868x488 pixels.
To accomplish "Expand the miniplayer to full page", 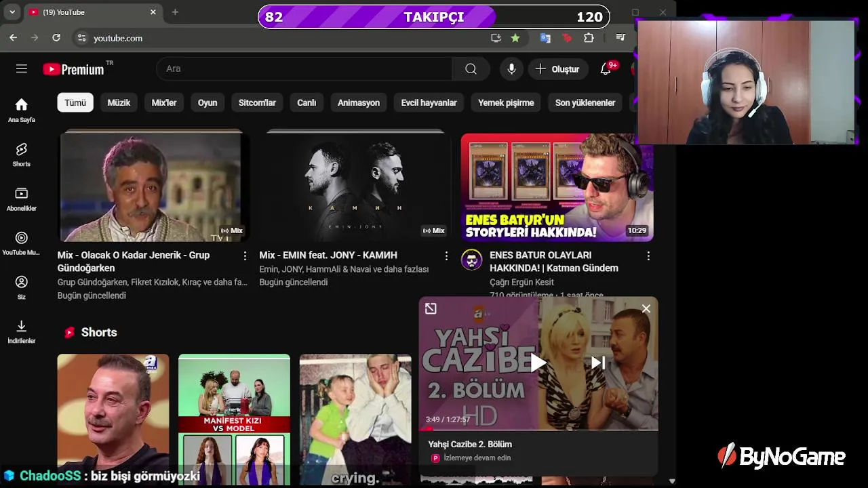I will 431,308.
